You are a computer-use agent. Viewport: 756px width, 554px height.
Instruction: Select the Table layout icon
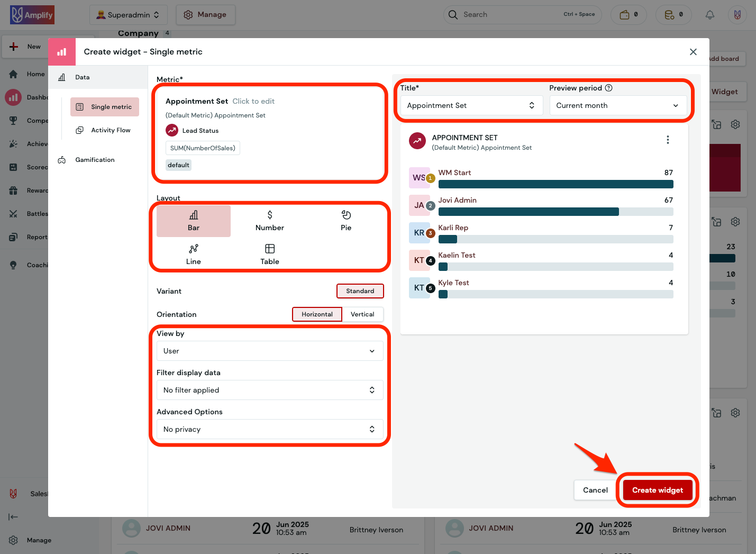[x=269, y=253]
